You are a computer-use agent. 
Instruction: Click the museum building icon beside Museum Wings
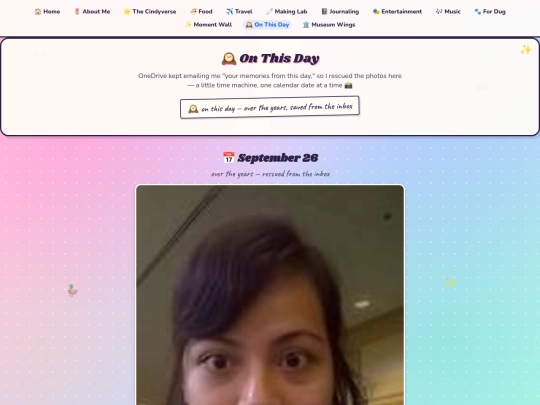click(306, 25)
